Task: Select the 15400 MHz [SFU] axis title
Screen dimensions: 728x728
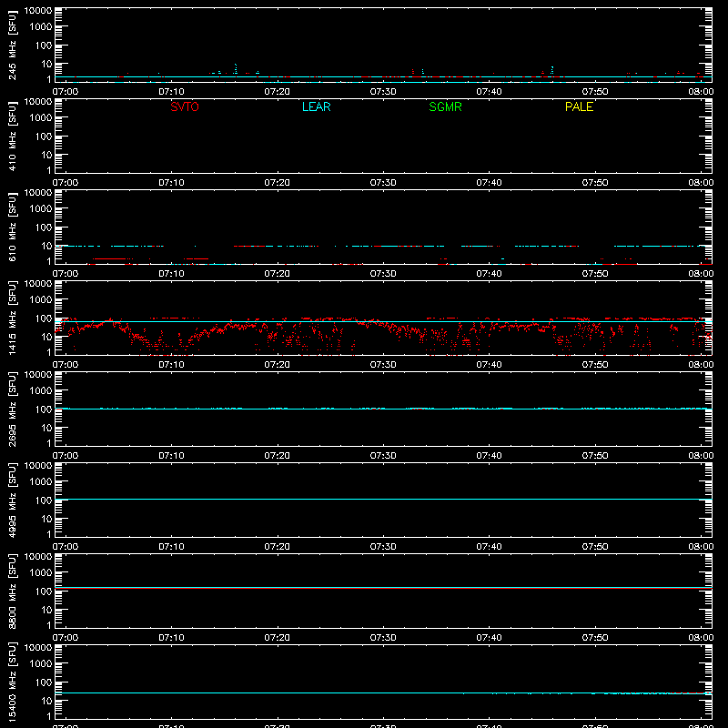Action: tap(13, 682)
